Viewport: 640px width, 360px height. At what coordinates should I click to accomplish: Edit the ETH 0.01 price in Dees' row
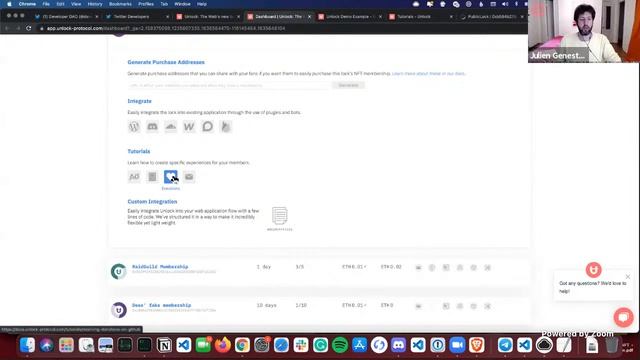pyautogui.click(x=354, y=305)
